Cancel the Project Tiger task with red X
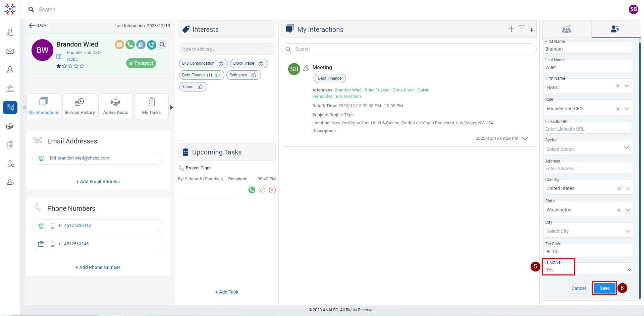The width and height of the screenshot is (644, 316). click(272, 190)
